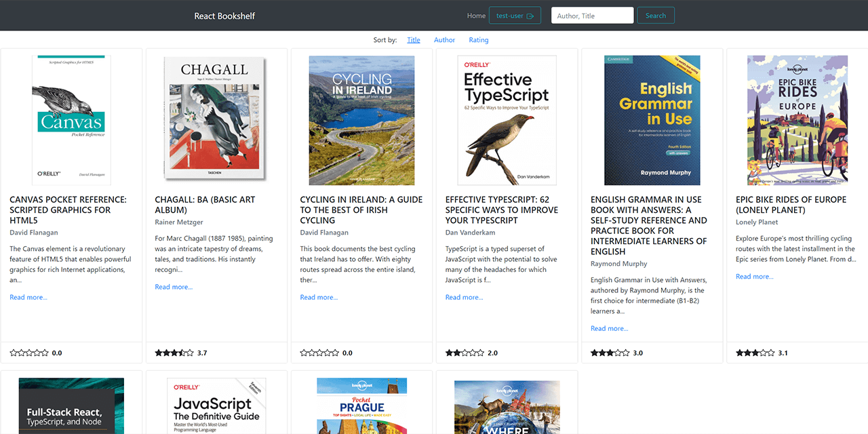Viewport: 868px width, 434px height.
Task: Click the Search button
Action: click(655, 15)
